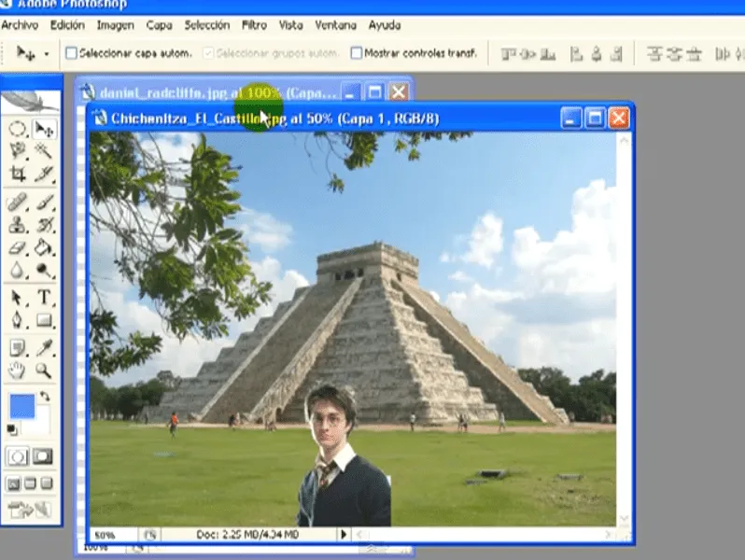This screenshot has width=745, height=560.
Task: Set standard screen mode
Action: (14, 484)
